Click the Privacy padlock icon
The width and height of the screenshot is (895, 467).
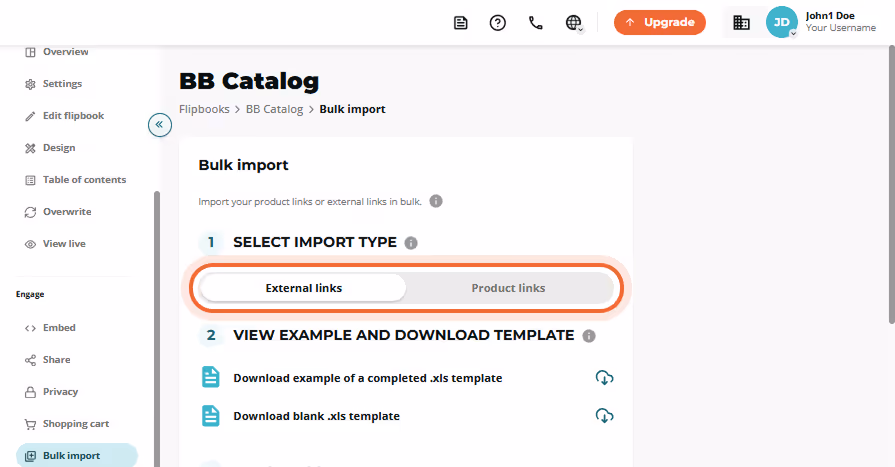(x=30, y=392)
